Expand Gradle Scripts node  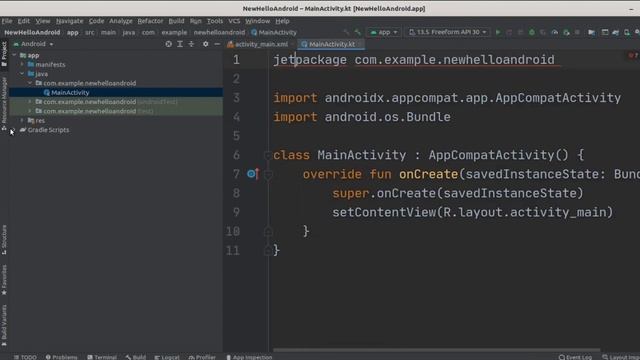(14, 130)
